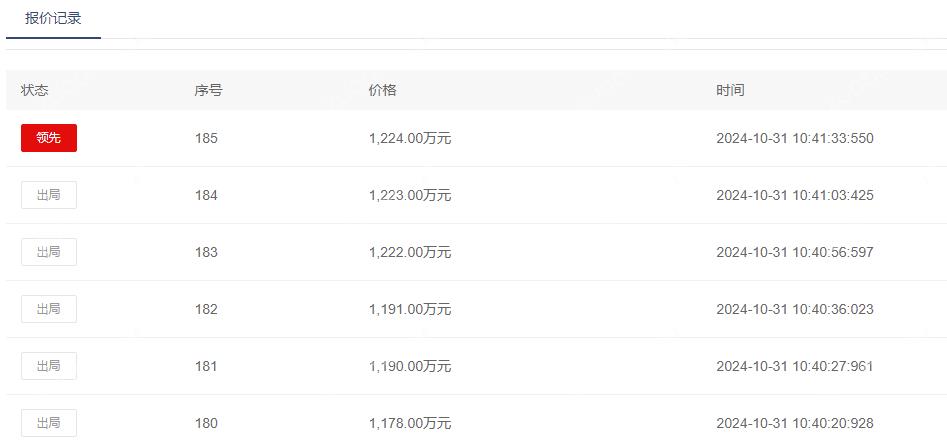Click the 时间 column header
The image size is (947, 448).
click(x=730, y=91)
